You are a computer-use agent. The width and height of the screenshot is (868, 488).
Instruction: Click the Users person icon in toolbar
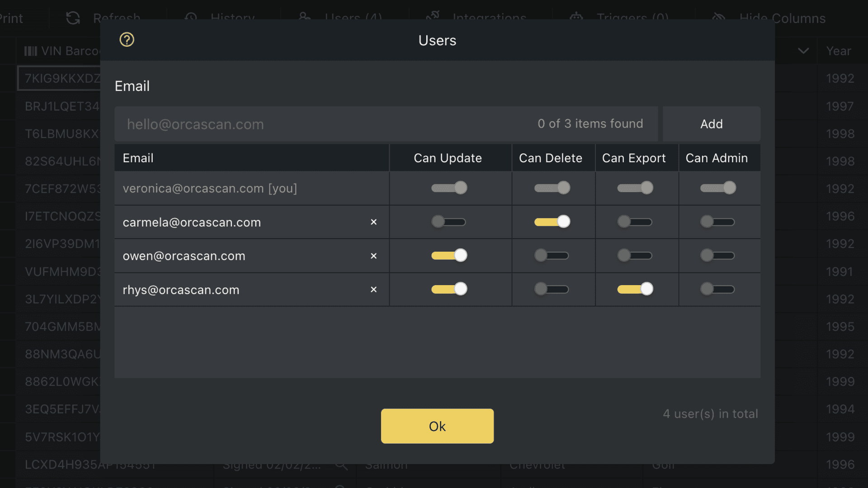coord(304,18)
